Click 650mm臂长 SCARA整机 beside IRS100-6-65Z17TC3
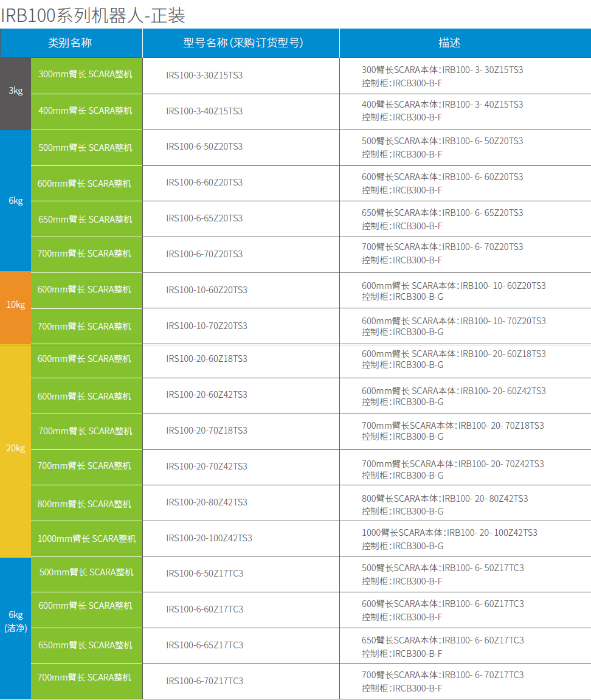This screenshot has height=700, width=591. tap(86, 645)
